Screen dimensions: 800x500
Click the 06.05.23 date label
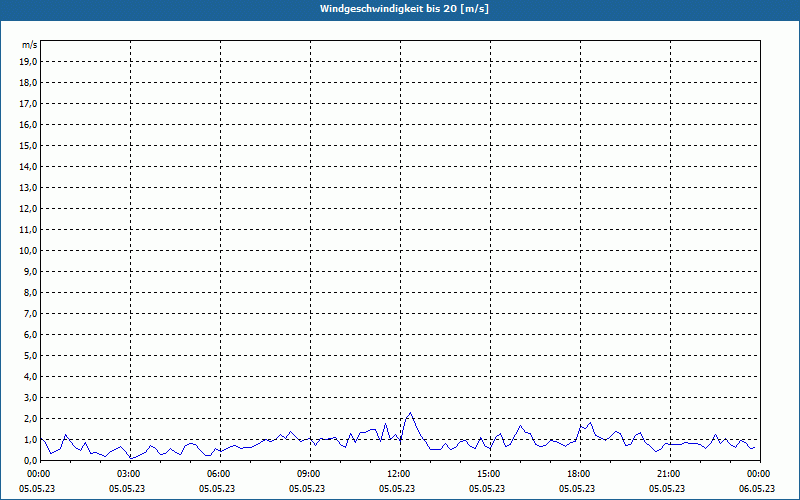(x=757, y=488)
